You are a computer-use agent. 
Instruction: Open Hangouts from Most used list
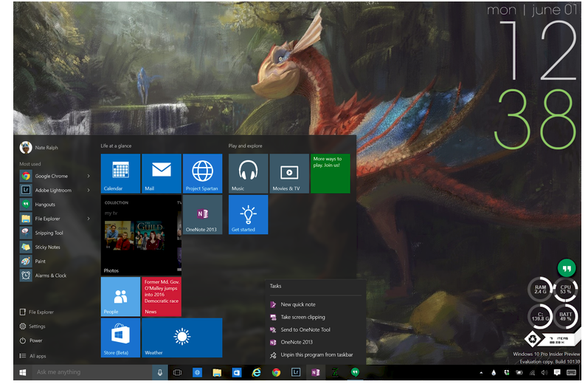click(55, 205)
